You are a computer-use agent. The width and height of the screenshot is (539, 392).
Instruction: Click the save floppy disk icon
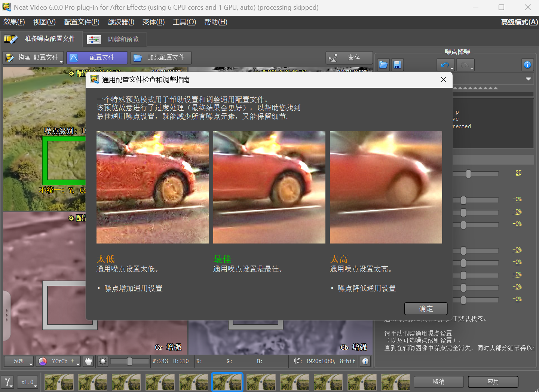tap(397, 65)
